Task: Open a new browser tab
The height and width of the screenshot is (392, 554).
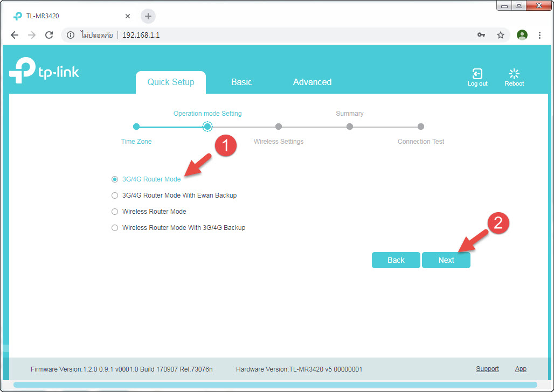Action: (148, 16)
